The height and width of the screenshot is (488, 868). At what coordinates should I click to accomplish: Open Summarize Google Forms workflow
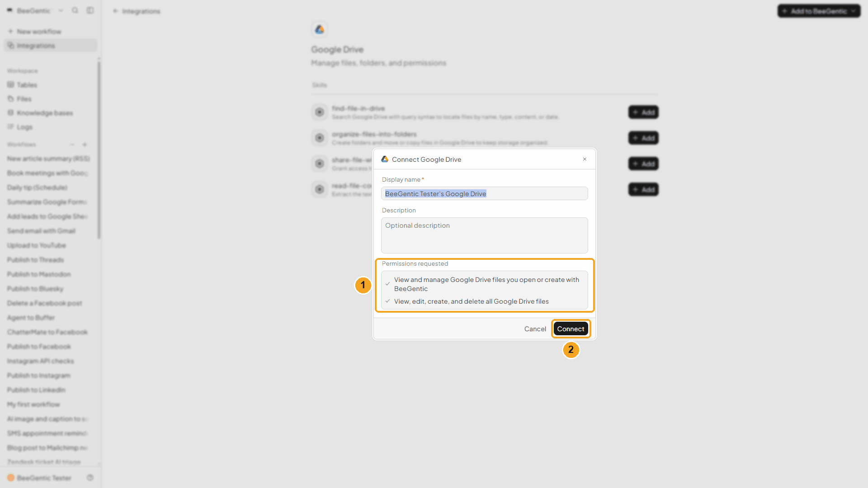click(x=47, y=202)
